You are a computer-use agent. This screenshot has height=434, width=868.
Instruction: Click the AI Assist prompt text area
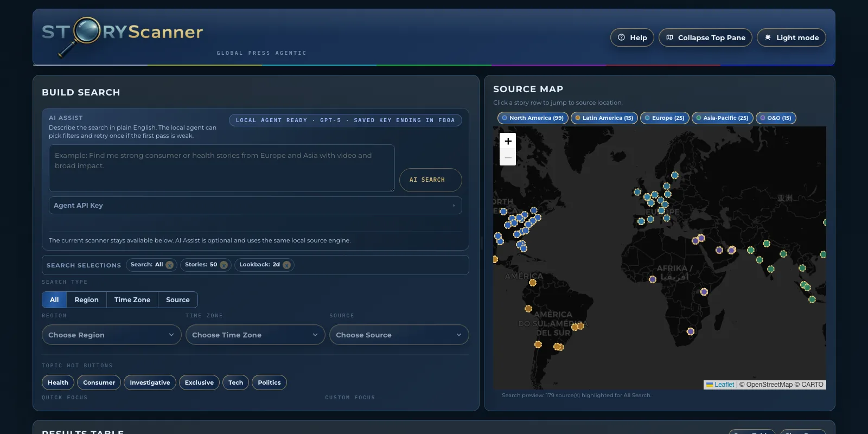(221, 168)
